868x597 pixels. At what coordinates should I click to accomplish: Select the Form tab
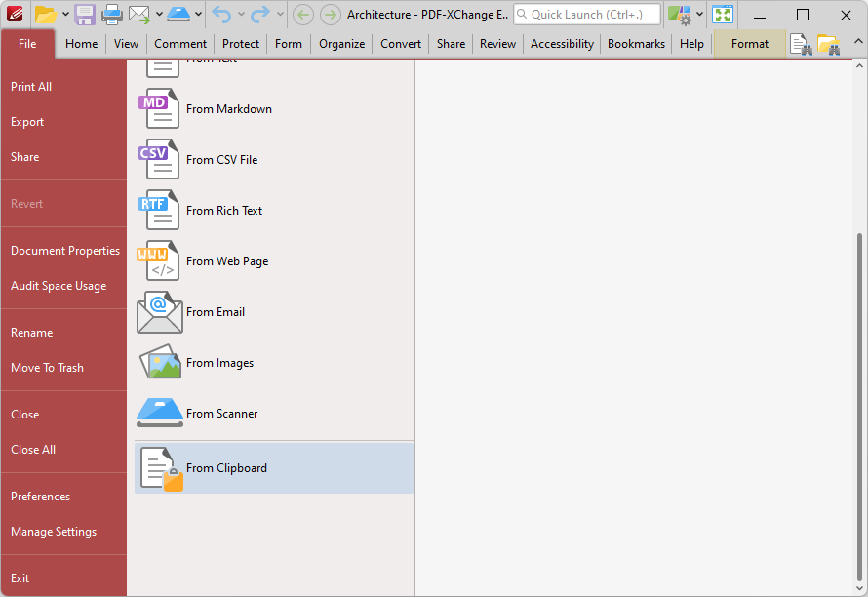tap(289, 44)
